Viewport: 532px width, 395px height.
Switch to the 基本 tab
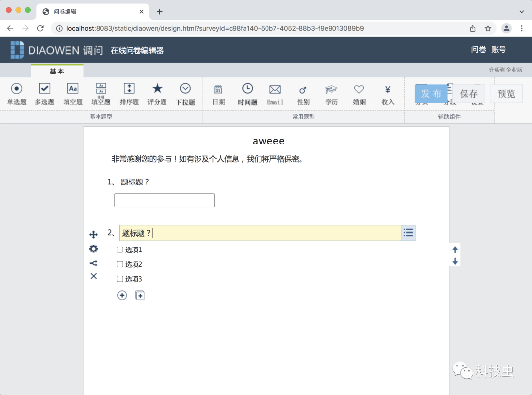pos(57,71)
